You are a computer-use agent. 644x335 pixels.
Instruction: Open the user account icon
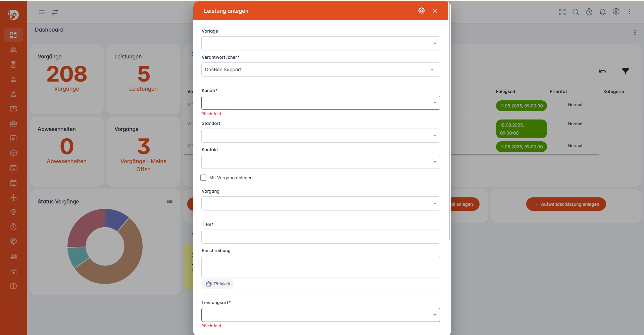pos(616,12)
